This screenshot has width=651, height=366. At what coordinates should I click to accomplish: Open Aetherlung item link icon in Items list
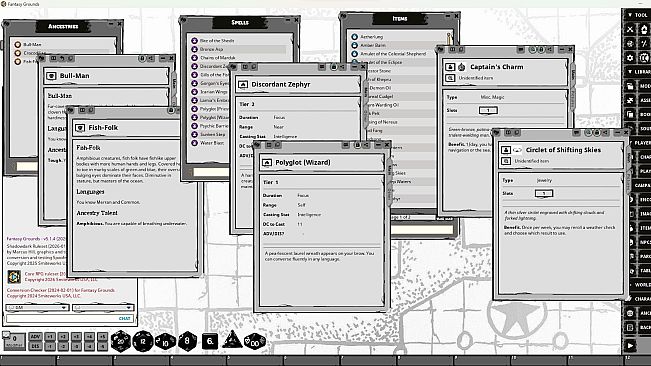pyautogui.click(x=355, y=37)
